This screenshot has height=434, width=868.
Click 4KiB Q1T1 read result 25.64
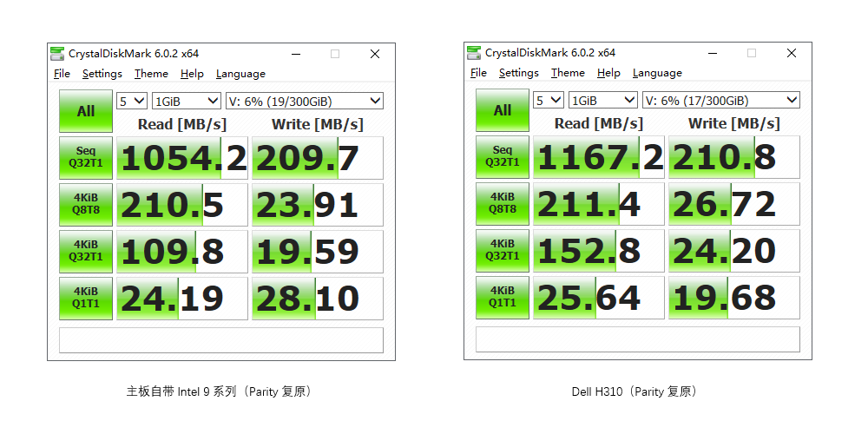coord(599,297)
